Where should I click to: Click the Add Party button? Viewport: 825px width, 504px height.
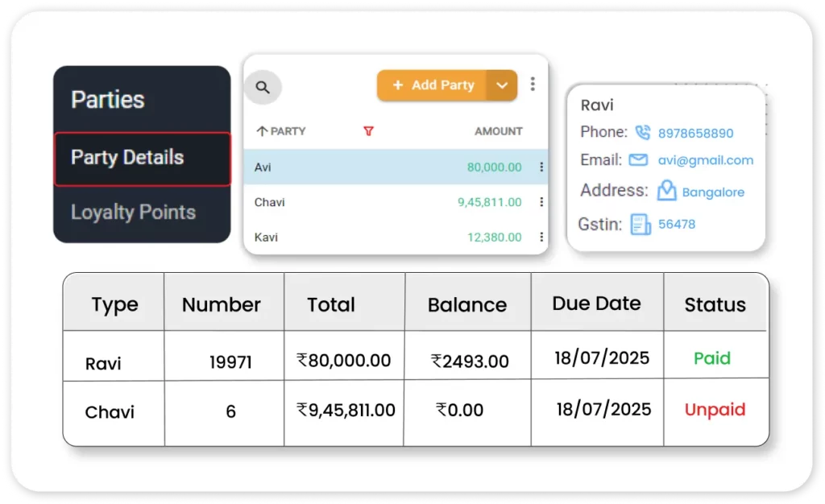[434, 85]
